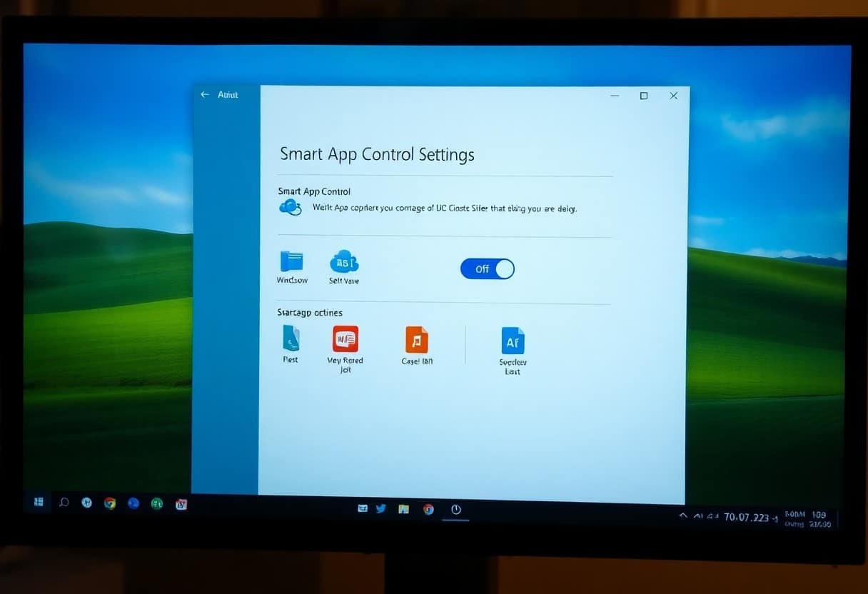Choose the red Vey Rered Jolt app icon

[x=345, y=339]
